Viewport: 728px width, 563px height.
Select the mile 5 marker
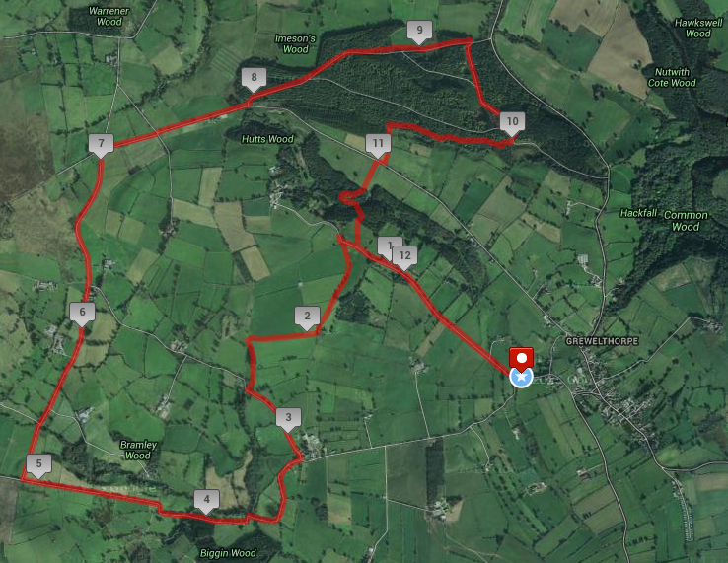38,465
